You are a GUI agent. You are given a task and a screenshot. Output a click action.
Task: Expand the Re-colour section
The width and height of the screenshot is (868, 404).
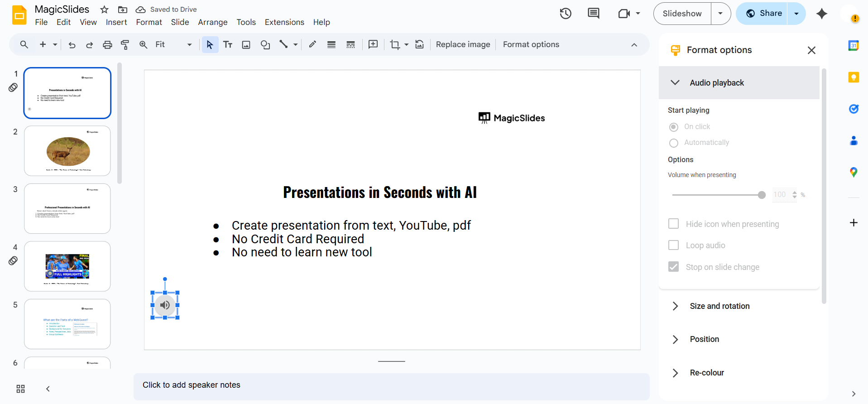click(x=706, y=373)
